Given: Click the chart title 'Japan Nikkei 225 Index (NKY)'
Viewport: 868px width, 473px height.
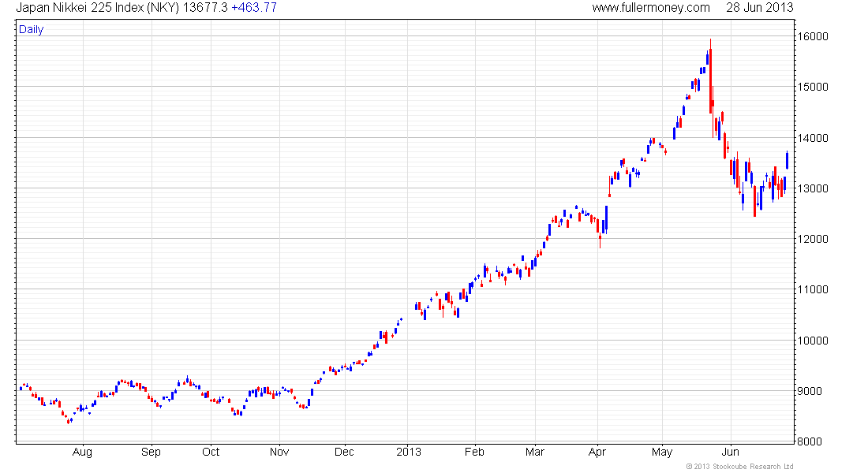Looking at the screenshot, I should click(97, 8).
